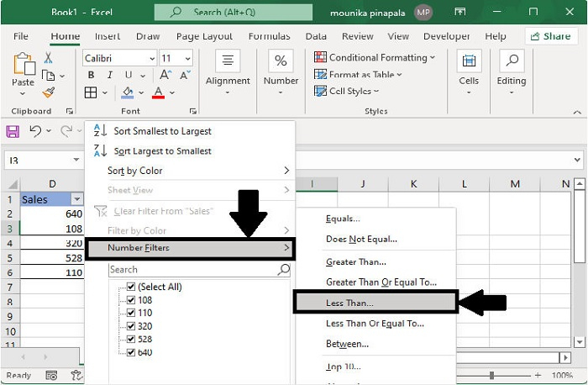Choose Sort Smallest to Largest
This screenshot has width=588, height=385.
(x=162, y=131)
